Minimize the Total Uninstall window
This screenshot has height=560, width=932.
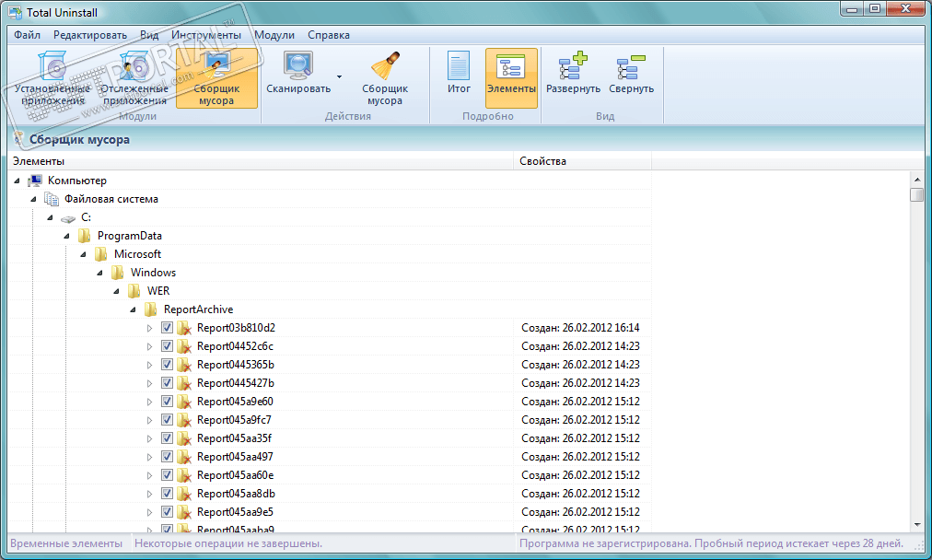coord(851,9)
